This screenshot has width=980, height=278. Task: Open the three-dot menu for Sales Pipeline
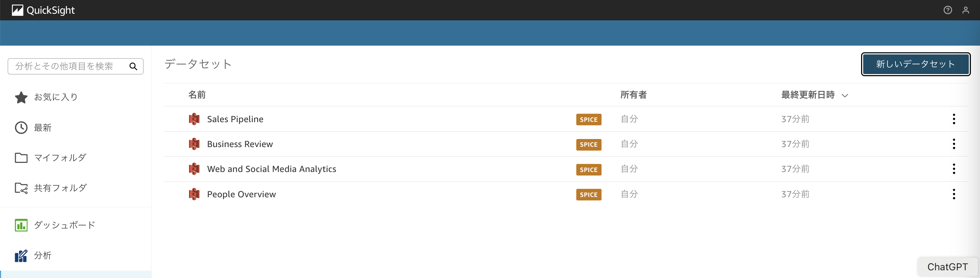coord(954,119)
